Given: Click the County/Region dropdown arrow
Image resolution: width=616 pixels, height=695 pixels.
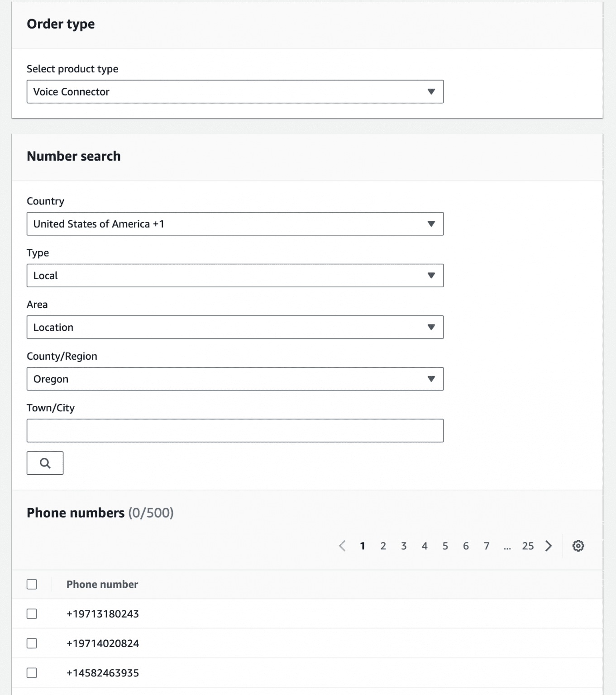Looking at the screenshot, I should tap(431, 379).
